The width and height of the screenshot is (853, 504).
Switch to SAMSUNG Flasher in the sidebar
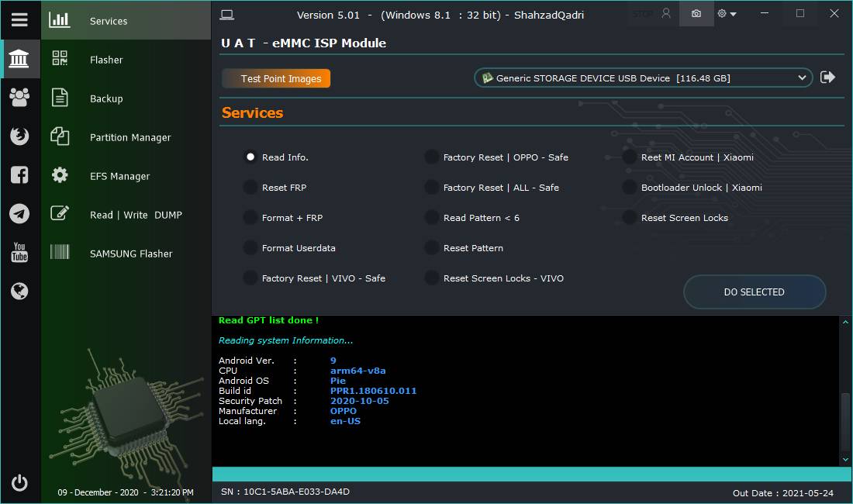coord(131,254)
